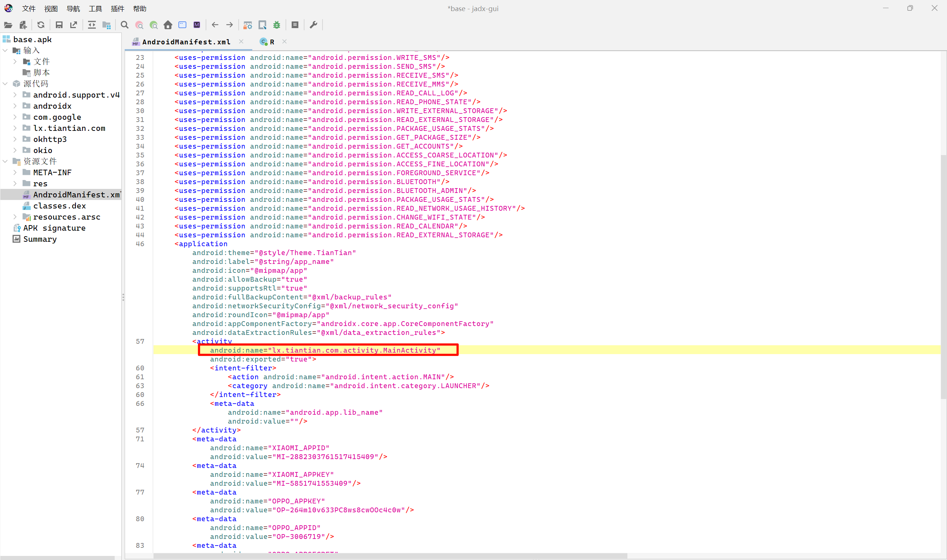Open comment search with the green magnifier icon
The image size is (947, 560).
(x=154, y=25)
